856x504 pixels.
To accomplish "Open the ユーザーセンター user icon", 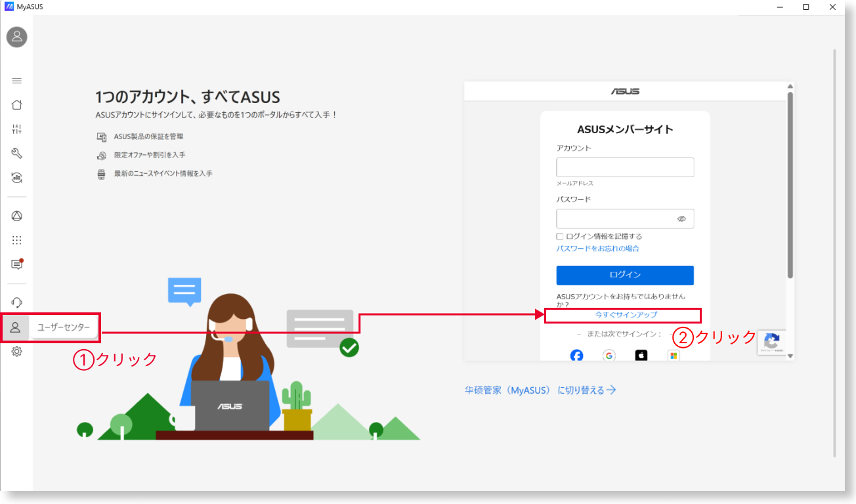I will pos(16,327).
